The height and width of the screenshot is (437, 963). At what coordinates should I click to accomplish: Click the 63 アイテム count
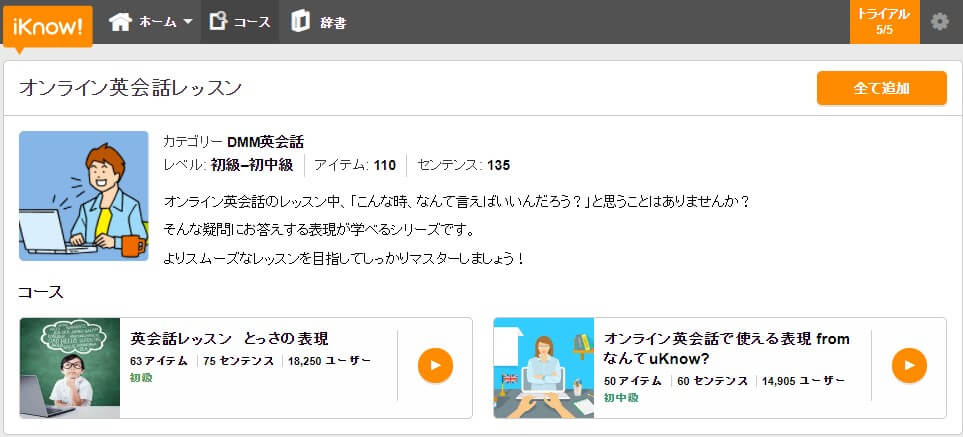tap(159, 361)
